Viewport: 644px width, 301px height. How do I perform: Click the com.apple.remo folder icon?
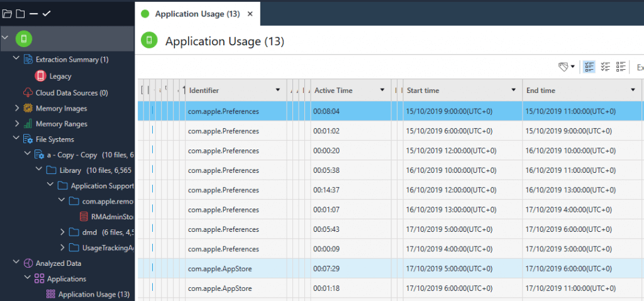click(x=74, y=201)
